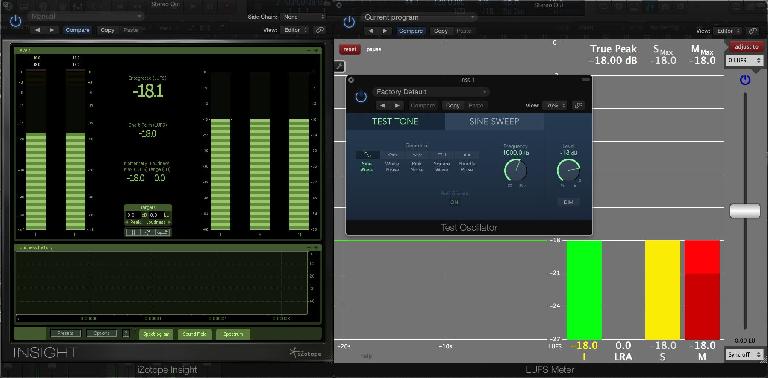The image size is (768, 378).
Task: Click Paste in LUFS Meter header
Action: [464, 31]
